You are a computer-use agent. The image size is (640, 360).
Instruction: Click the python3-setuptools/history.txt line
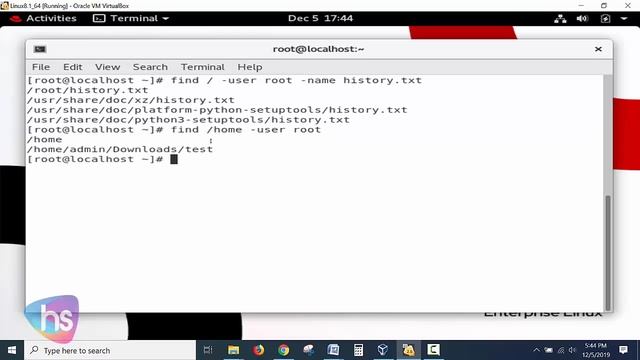click(188, 120)
